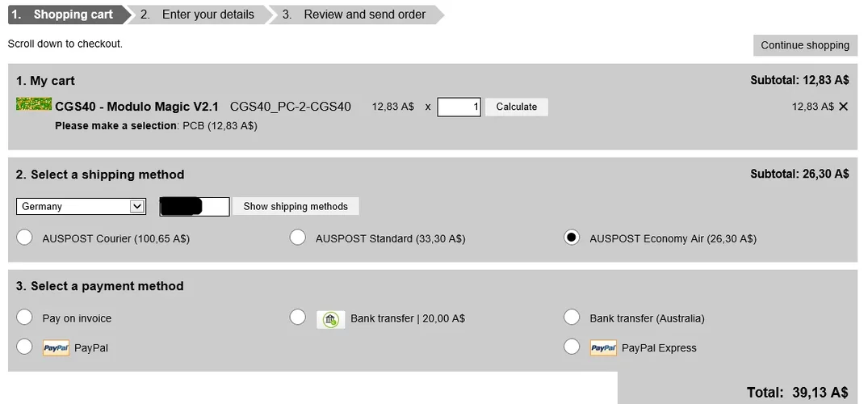Choose Pay on invoice payment method
The height and width of the screenshot is (404, 868).
[x=24, y=318]
